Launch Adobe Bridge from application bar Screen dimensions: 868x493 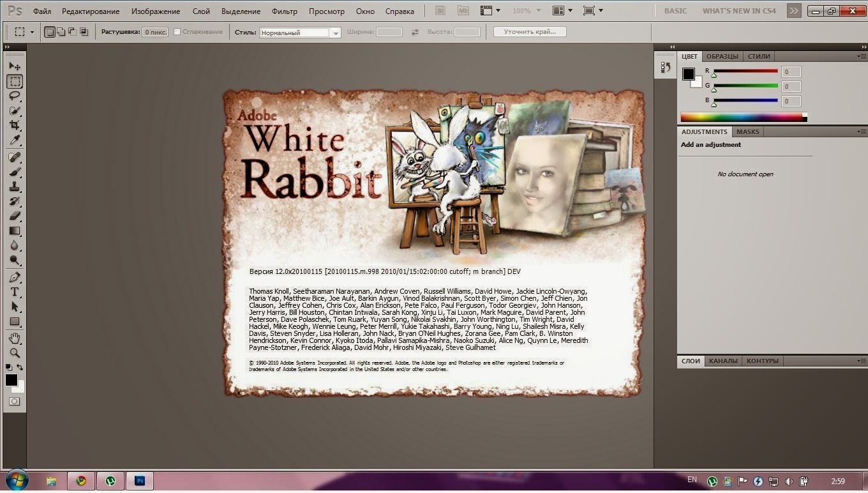click(440, 11)
